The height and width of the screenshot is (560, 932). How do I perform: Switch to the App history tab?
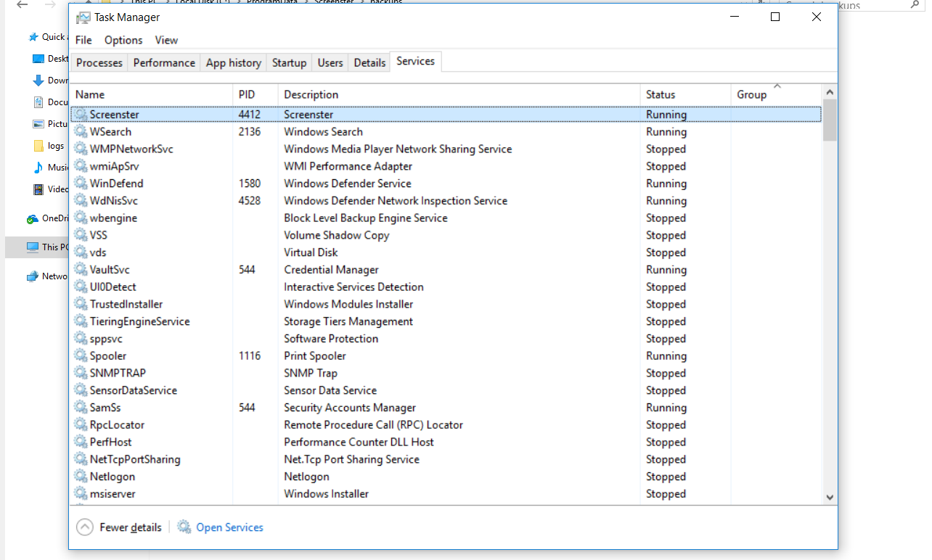tap(234, 63)
